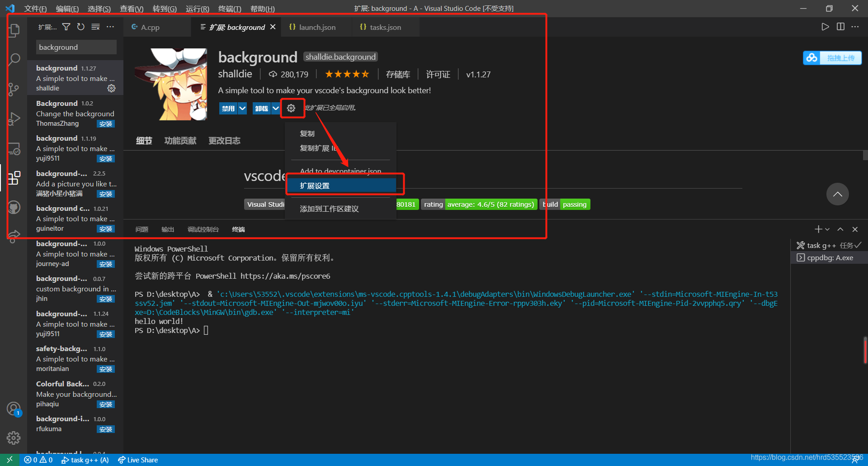The width and height of the screenshot is (868, 466).
Task: Filter extensions with the funnel icon
Action: click(66, 27)
